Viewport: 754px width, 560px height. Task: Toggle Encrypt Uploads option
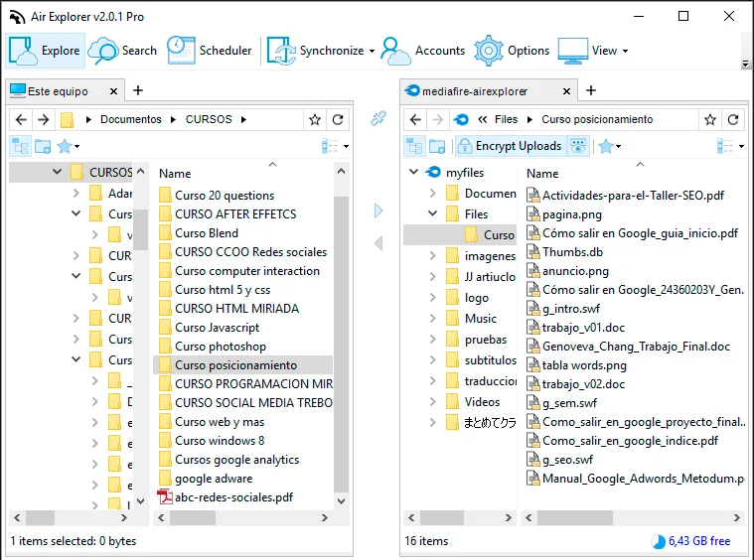tap(510, 146)
